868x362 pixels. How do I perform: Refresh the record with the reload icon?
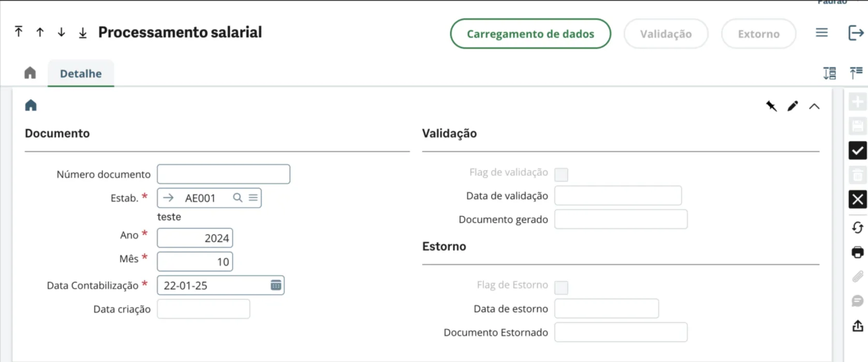(858, 228)
